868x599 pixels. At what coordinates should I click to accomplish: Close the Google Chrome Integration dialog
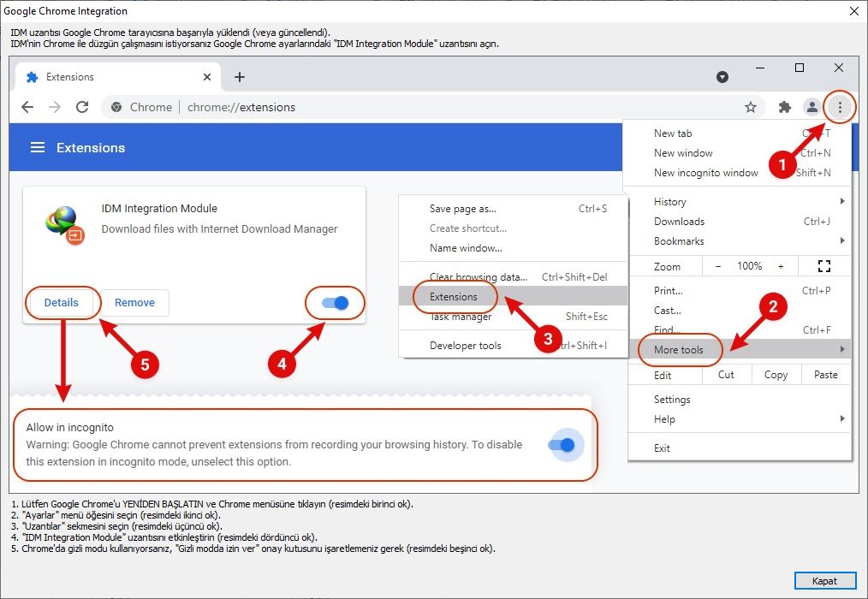click(854, 11)
